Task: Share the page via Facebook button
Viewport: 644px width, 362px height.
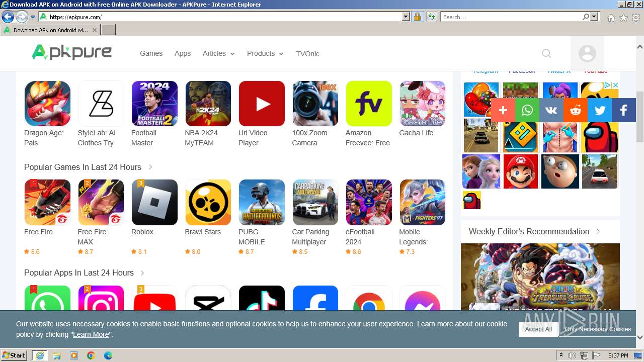Action: click(x=624, y=110)
